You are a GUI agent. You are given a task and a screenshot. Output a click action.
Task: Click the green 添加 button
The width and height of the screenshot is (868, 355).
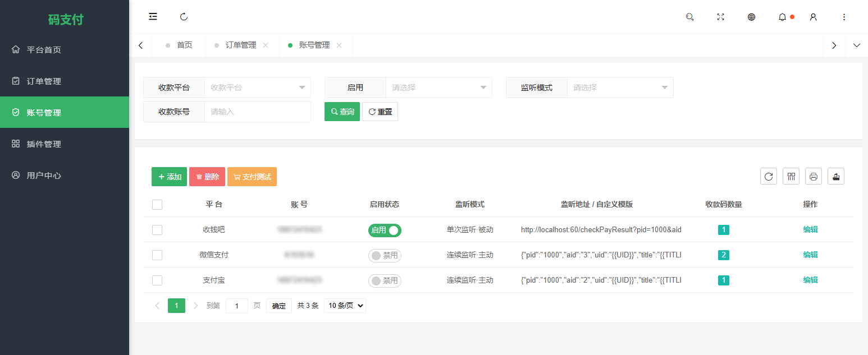[x=169, y=177]
